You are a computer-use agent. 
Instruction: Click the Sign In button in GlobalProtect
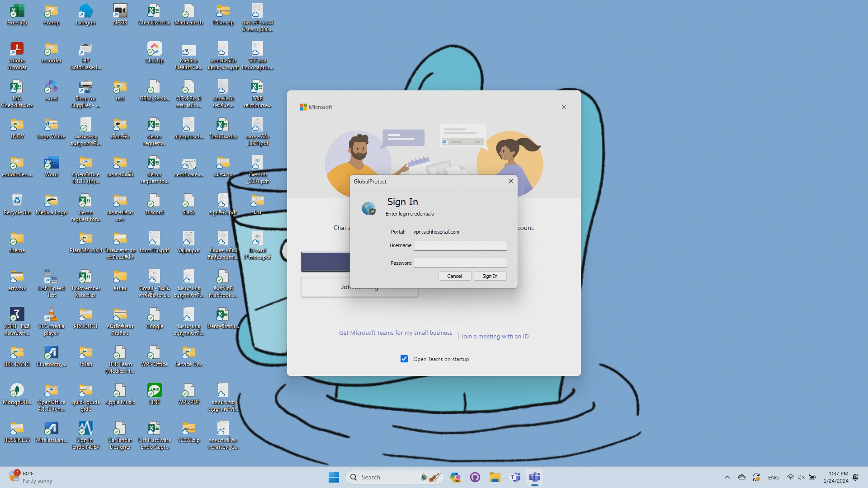click(490, 276)
